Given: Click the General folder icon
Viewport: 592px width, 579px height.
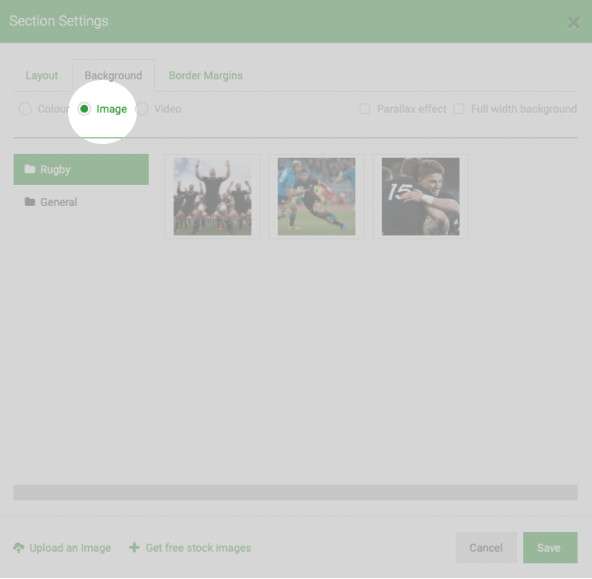Looking at the screenshot, I should (x=30, y=202).
